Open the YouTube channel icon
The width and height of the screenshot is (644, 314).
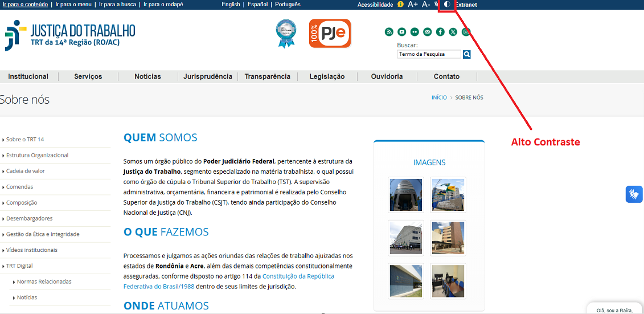point(402,32)
